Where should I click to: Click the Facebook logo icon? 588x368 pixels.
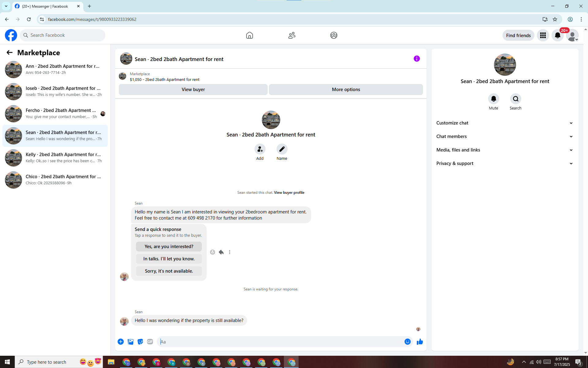pos(11,35)
